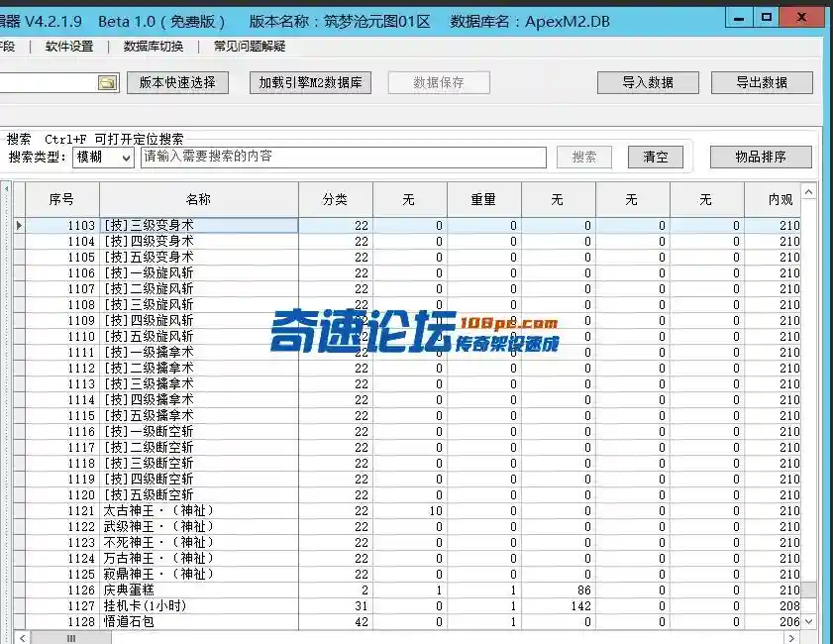Select the cell [技]五级断空斩
833x644 pixels.
pyautogui.click(x=199, y=495)
